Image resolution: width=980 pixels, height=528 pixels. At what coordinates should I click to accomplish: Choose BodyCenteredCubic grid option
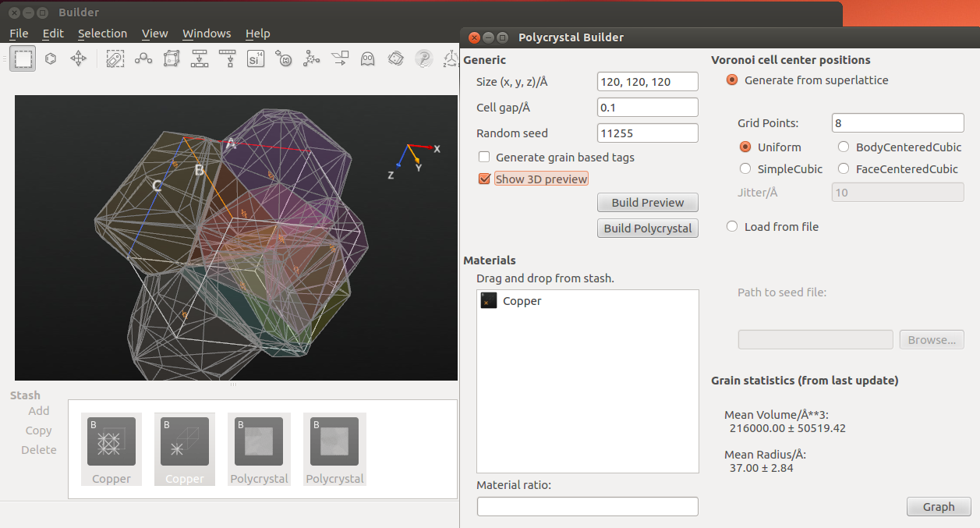pyautogui.click(x=843, y=147)
